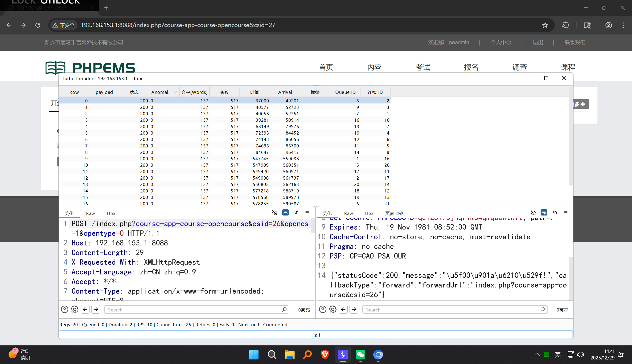
Task: Go to previous search match in request panel
Action: (x=85, y=309)
